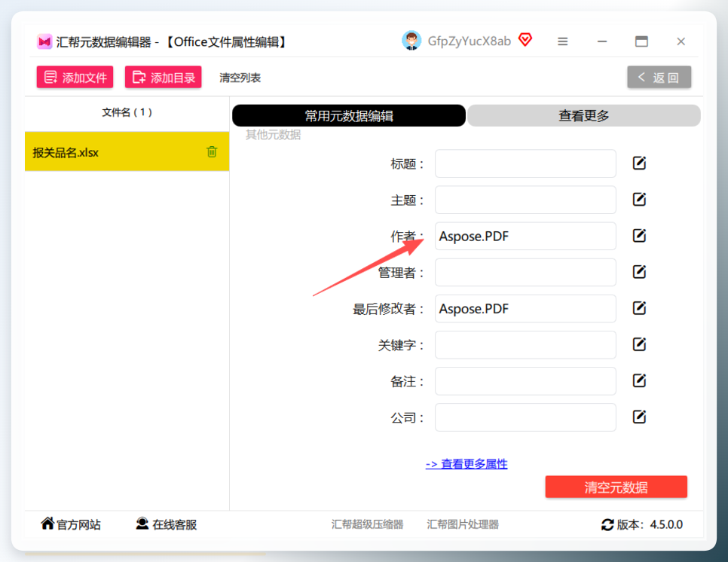Open the hamburger menu in title bar

tap(563, 41)
